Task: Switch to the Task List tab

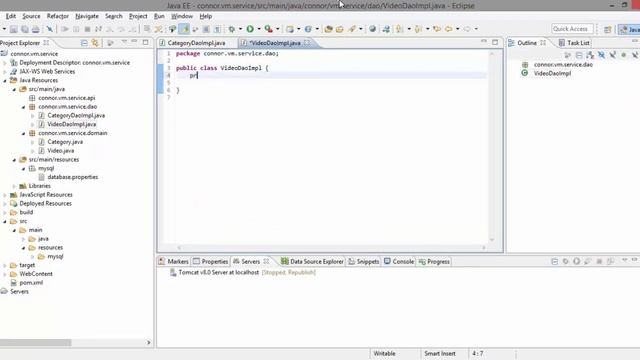Action: click(574, 43)
